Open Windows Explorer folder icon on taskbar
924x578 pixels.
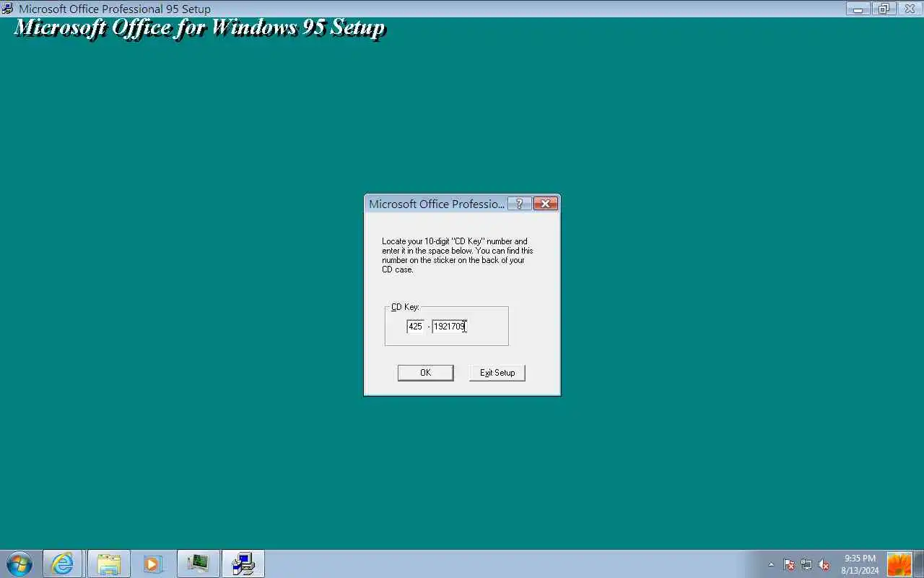click(108, 564)
